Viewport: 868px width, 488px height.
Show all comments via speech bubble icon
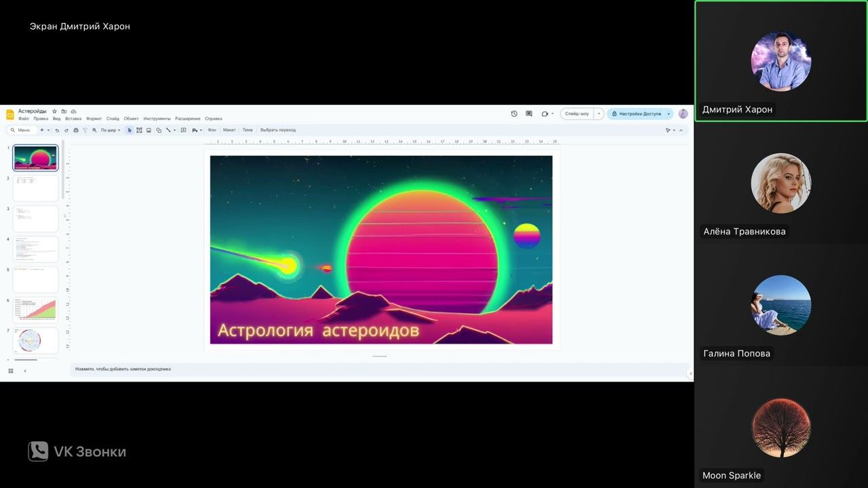pos(529,114)
